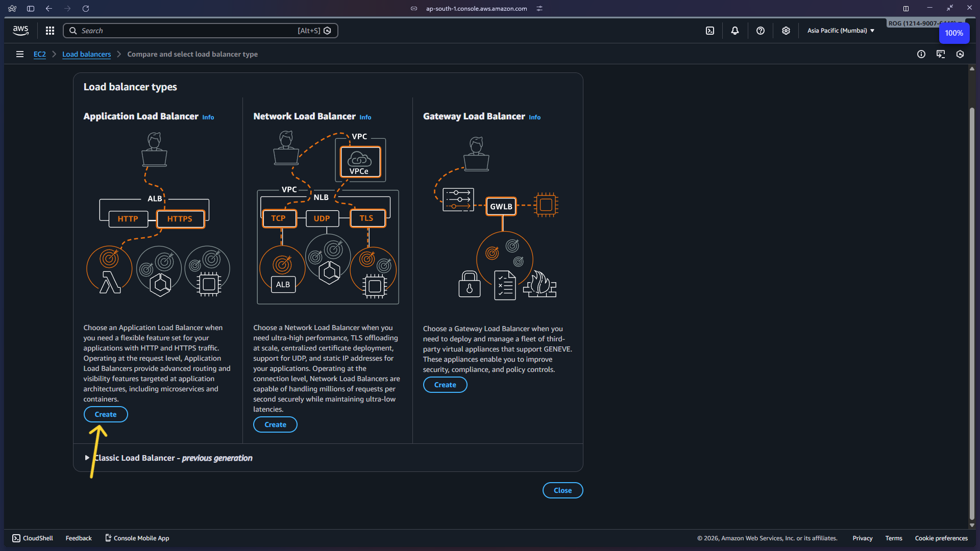The width and height of the screenshot is (980, 551).
Task: Open the Asia Pacific (Mumbai) region dropdown
Action: [x=841, y=31]
